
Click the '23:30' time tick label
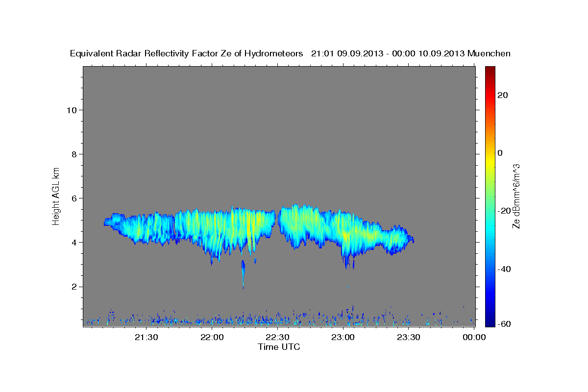(x=409, y=337)
